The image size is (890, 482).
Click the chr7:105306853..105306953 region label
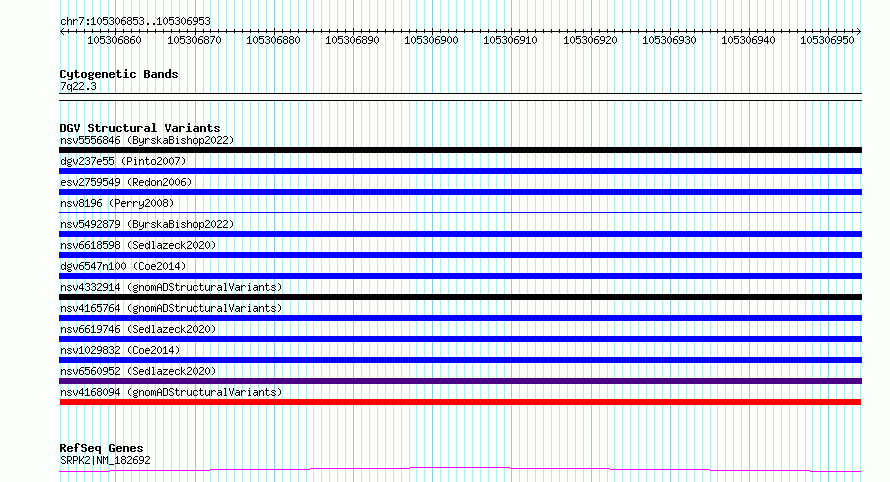click(x=135, y=21)
